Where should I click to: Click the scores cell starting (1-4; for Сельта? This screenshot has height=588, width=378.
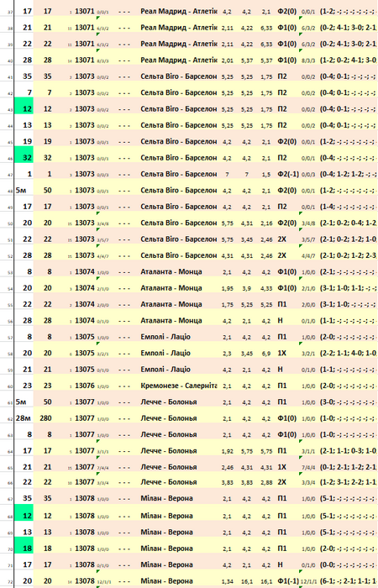pyautogui.click(x=349, y=207)
